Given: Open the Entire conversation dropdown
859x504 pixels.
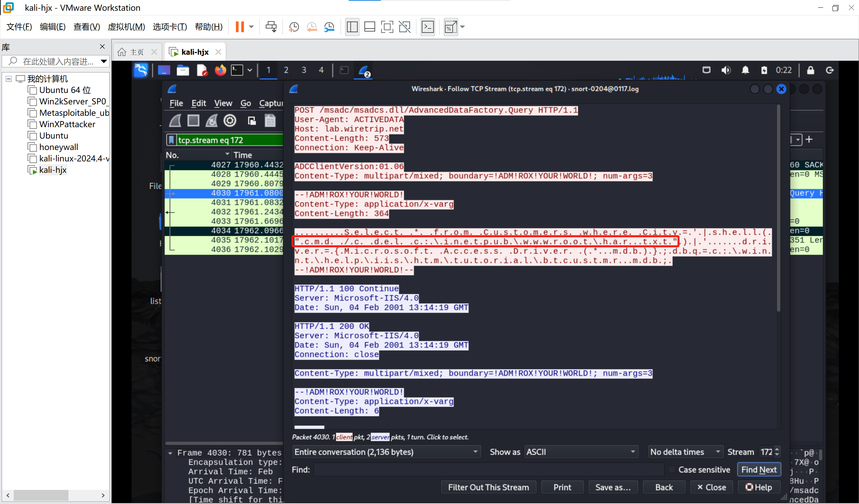Looking at the screenshot, I should [x=386, y=452].
